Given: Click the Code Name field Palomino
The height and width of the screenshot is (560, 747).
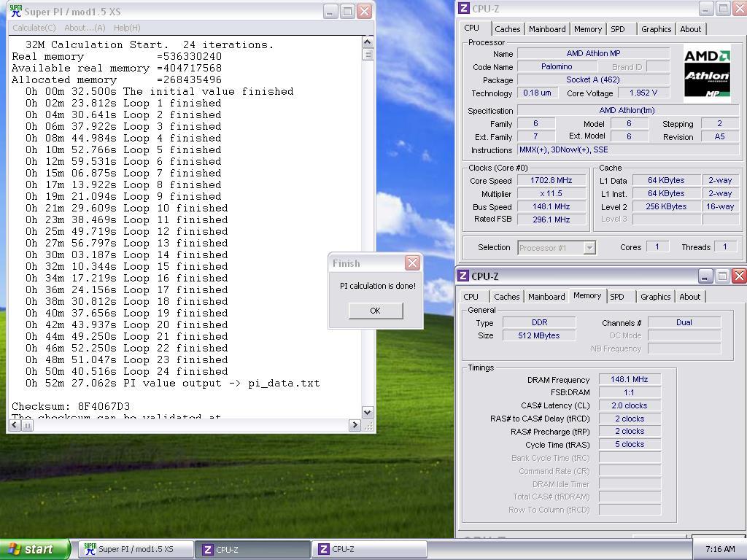Looking at the screenshot, I should (557, 66).
